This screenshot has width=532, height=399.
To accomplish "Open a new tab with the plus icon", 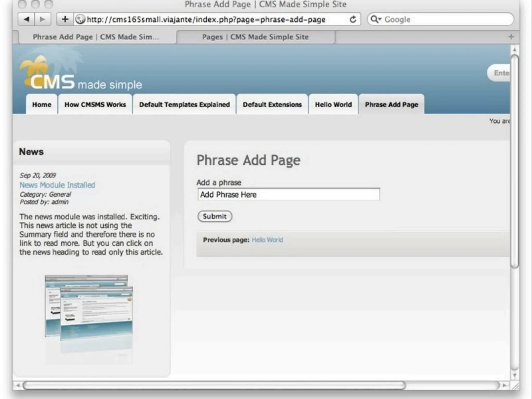I will [x=511, y=37].
